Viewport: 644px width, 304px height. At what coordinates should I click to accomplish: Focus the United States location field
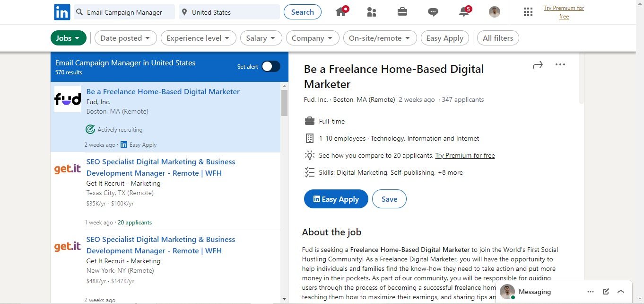click(229, 12)
